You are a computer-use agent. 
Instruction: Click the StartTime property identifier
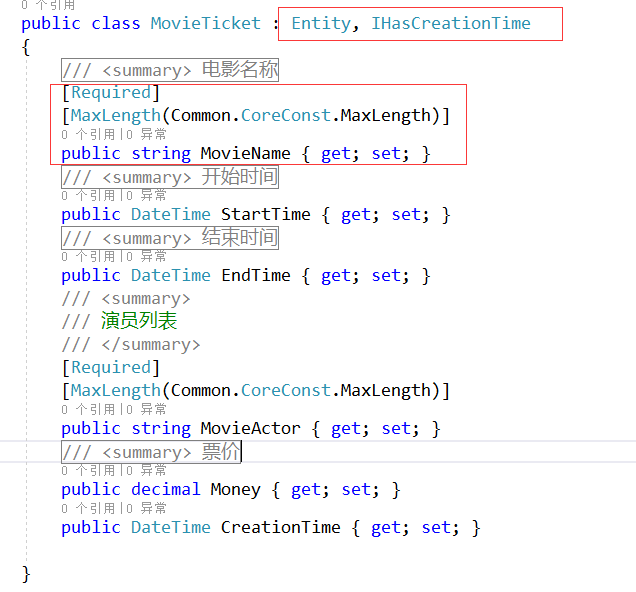(x=266, y=214)
